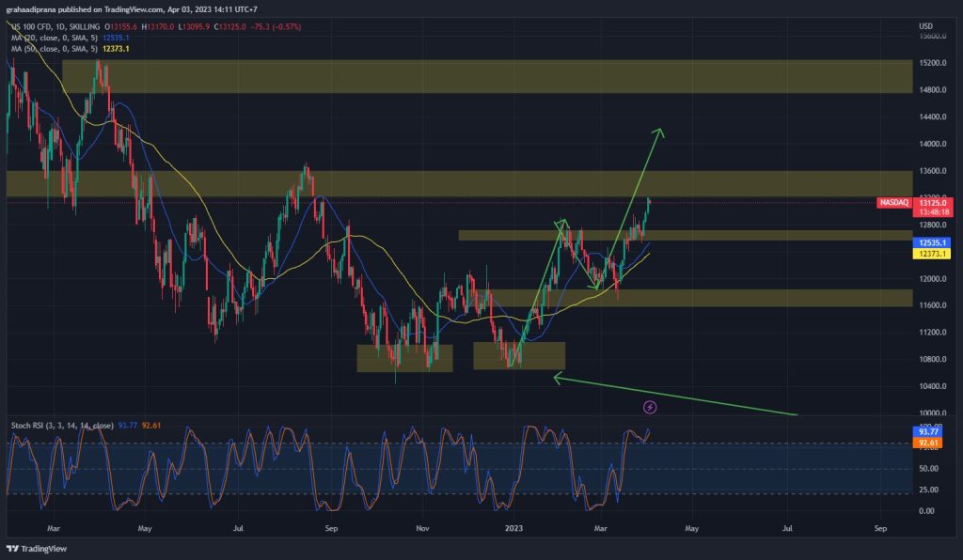Click the USD currency label on price axis
Image resolution: width=963 pixels, height=560 pixels.
[925, 25]
